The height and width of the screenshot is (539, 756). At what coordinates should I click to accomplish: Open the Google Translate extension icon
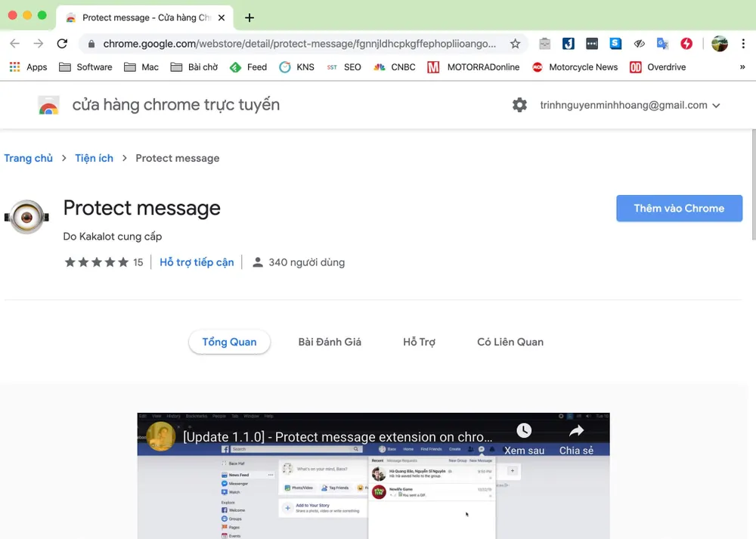663,44
